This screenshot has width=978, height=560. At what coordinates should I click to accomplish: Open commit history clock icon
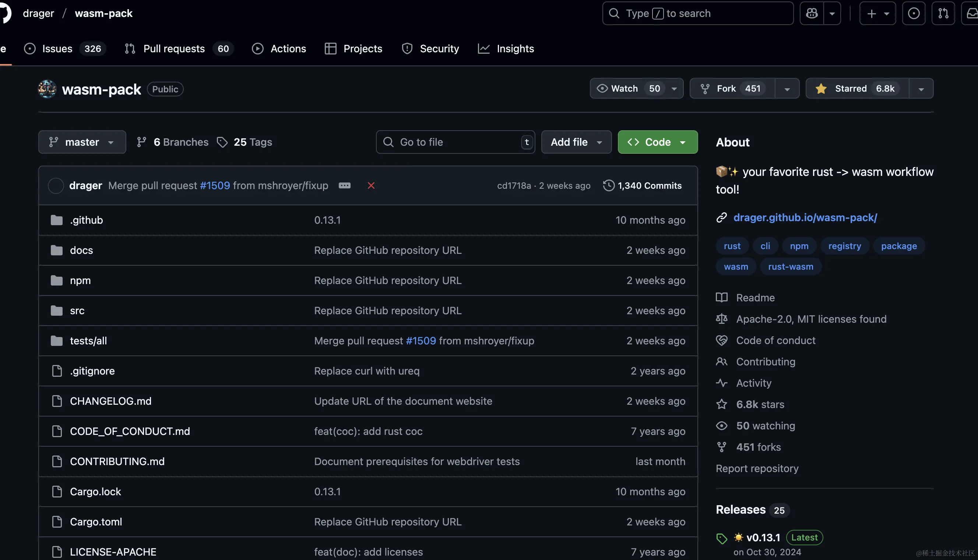(x=609, y=185)
